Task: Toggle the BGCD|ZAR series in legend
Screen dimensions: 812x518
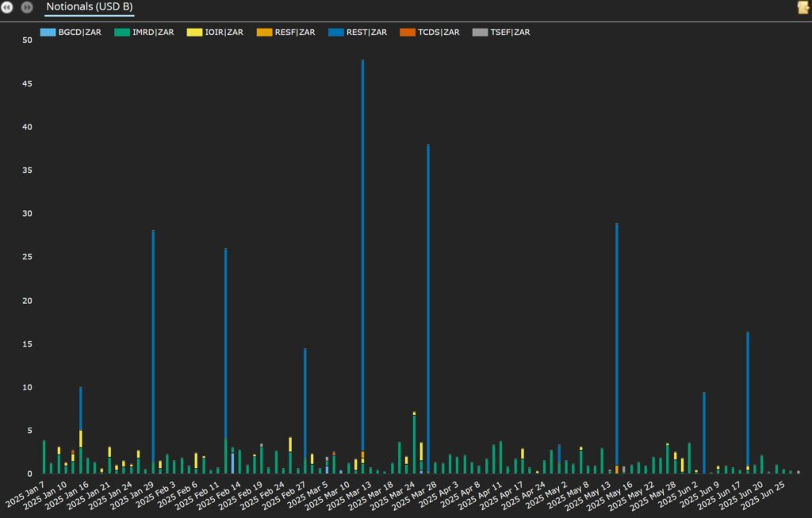Action: click(79, 33)
